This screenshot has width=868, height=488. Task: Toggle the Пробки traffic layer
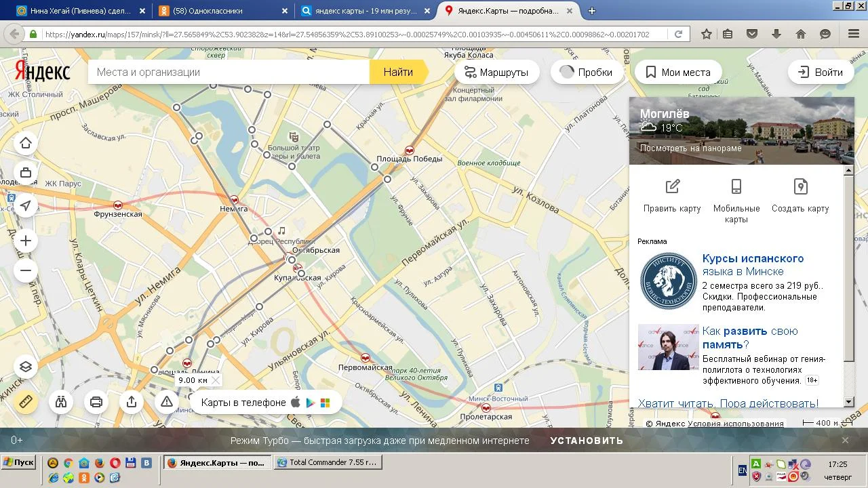tap(587, 73)
